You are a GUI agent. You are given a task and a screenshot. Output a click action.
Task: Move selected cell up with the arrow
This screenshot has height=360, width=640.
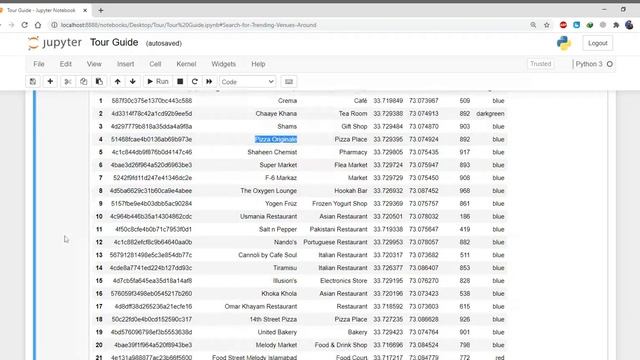tap(118, 82)
